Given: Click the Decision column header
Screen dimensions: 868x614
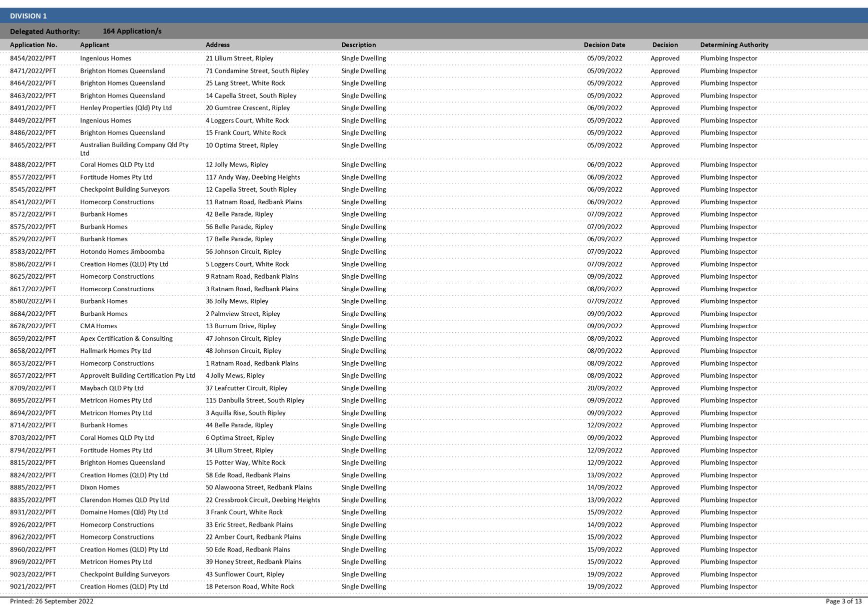Looking at the screenshot, I should coord(665,45).
